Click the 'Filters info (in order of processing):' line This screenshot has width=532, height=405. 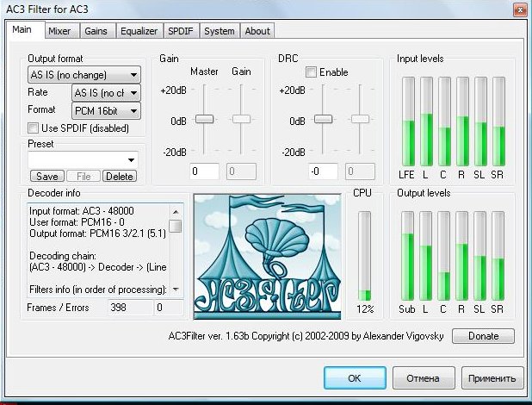pos(98,290)
